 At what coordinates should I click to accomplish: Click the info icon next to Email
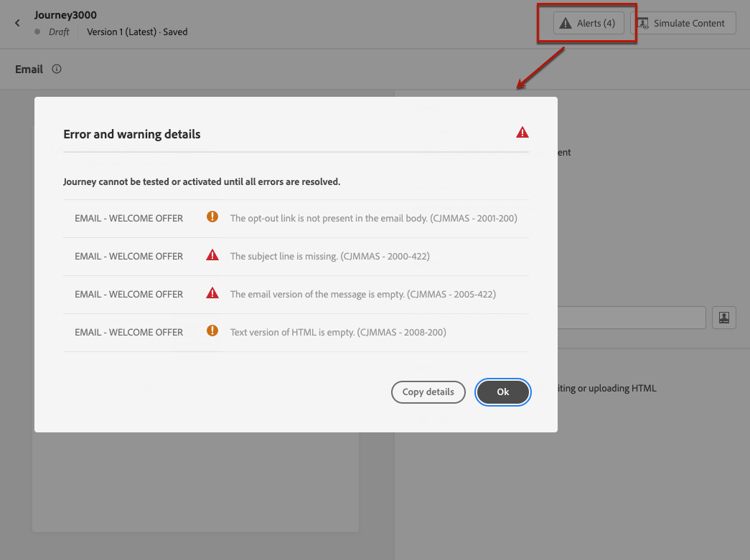pyautogui.click(x=56, y=69)
